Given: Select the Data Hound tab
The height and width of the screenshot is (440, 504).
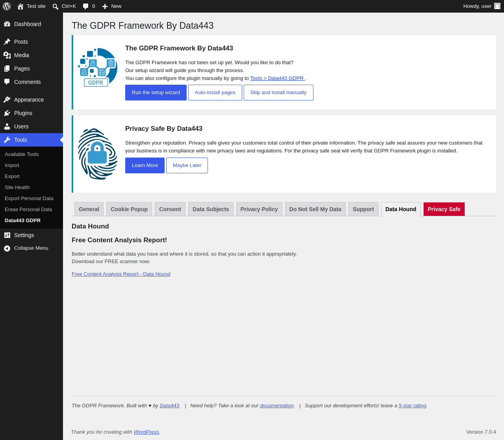Looking at the screenshot, I should click(401, 209).
